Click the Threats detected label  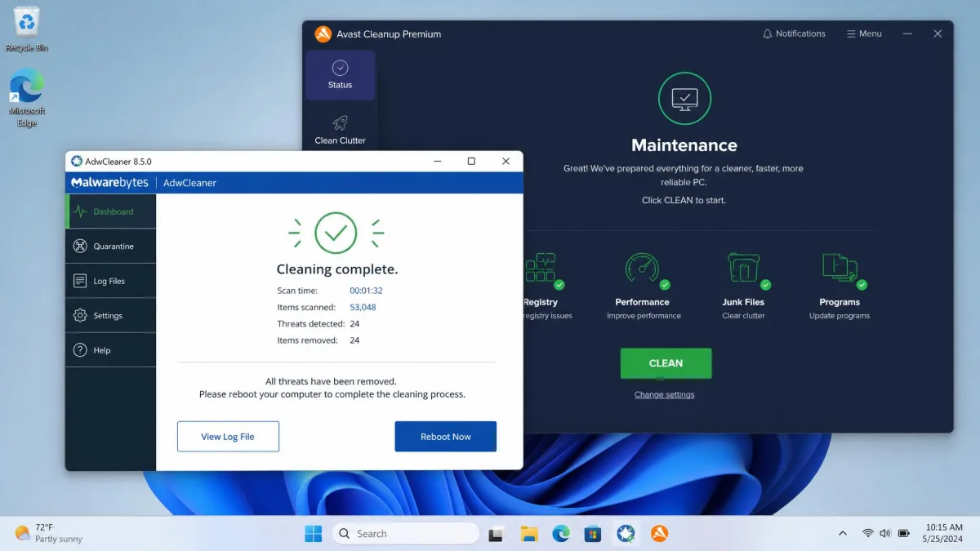click(x=310, y=323)
